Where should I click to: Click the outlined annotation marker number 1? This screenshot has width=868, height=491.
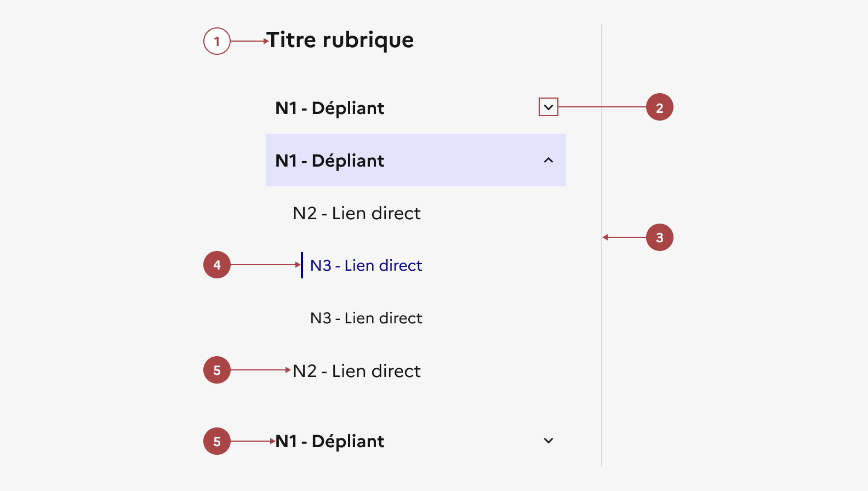click(217, 41)
